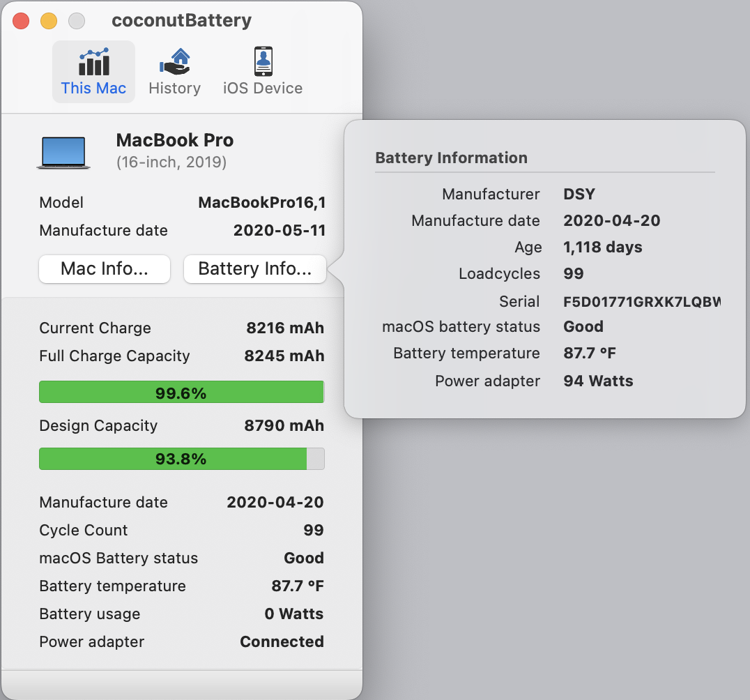Close the coconutBattery window with red button
The image size is (750, 700).
tap(21, 21)
